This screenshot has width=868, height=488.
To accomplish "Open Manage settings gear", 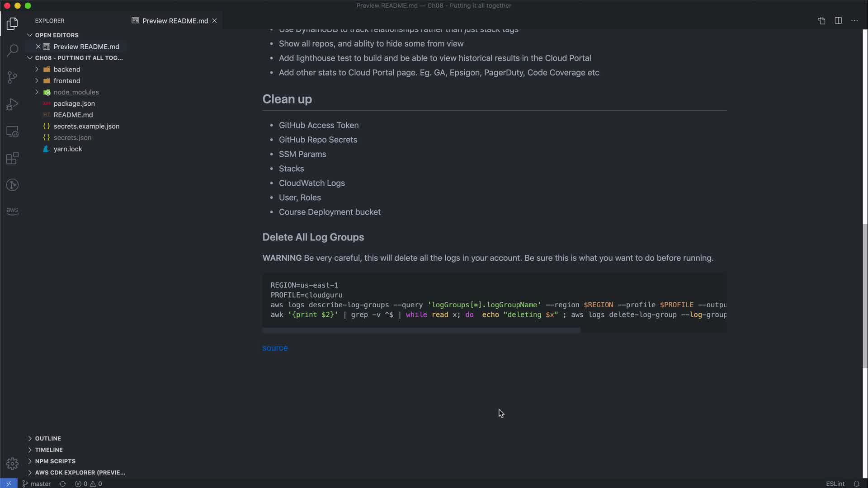I will (12, 464).
